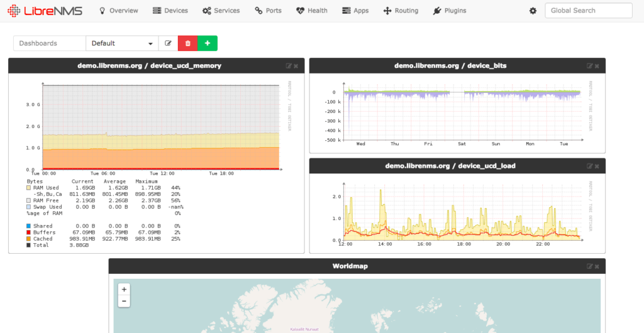Click the Shared legend swatch
644x333 pixels.
point(29,226)
